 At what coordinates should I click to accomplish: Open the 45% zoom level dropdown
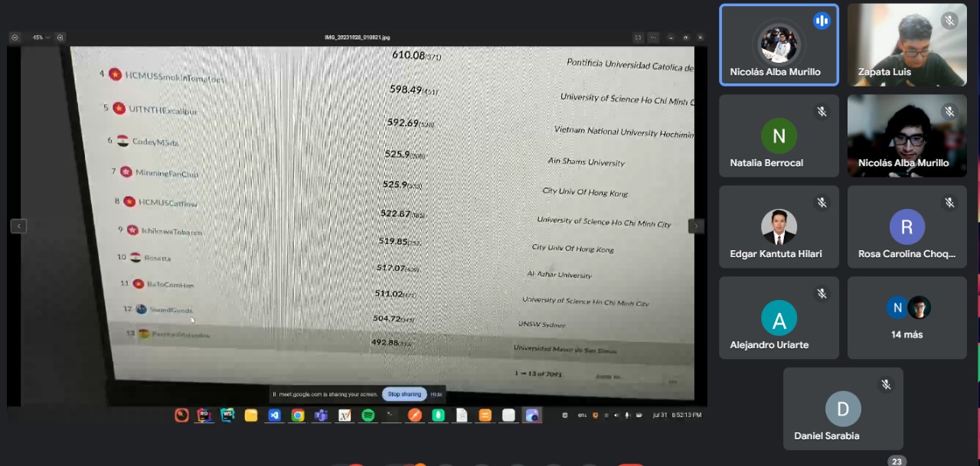[40, 37]
